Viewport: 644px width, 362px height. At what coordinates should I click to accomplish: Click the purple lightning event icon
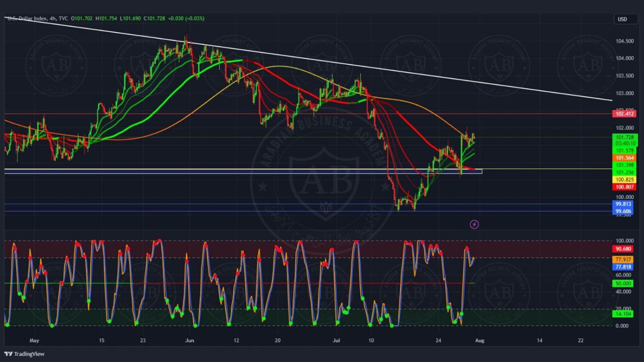(x=474, y=224)
